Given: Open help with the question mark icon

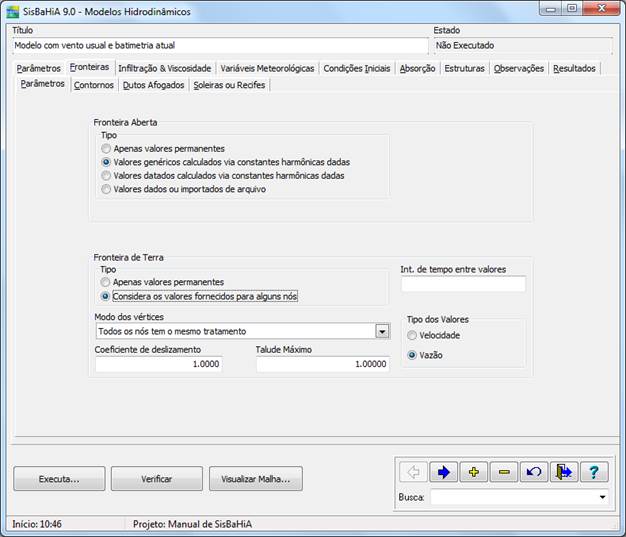Looking at the screenshot, I should [x=594, y=472].
